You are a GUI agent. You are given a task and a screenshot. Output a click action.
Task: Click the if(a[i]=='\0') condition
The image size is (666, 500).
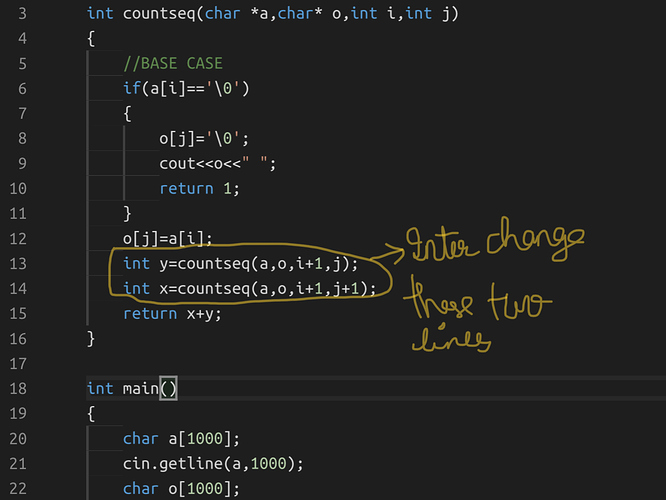186,89
